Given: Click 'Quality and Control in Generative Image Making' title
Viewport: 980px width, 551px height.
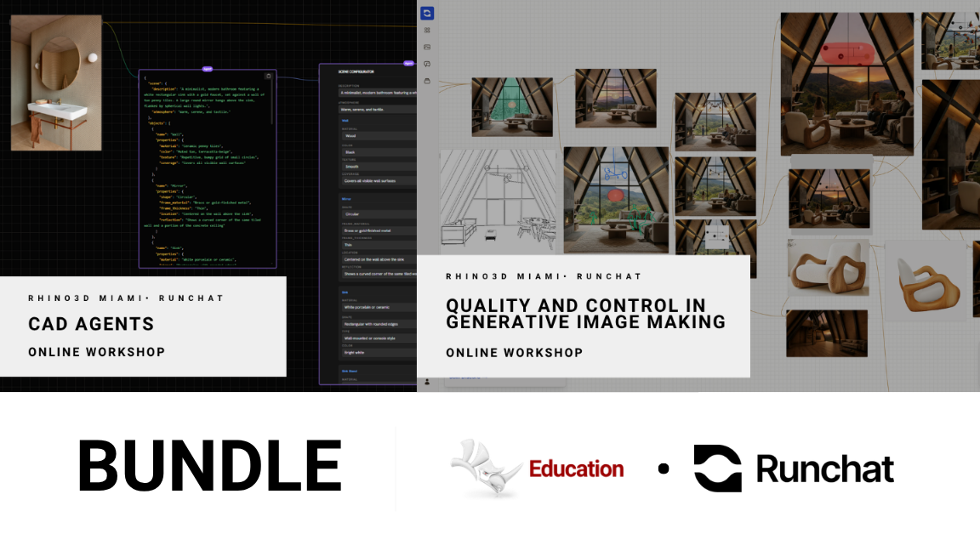Looking at the screenshot, I should pos(585,314).
